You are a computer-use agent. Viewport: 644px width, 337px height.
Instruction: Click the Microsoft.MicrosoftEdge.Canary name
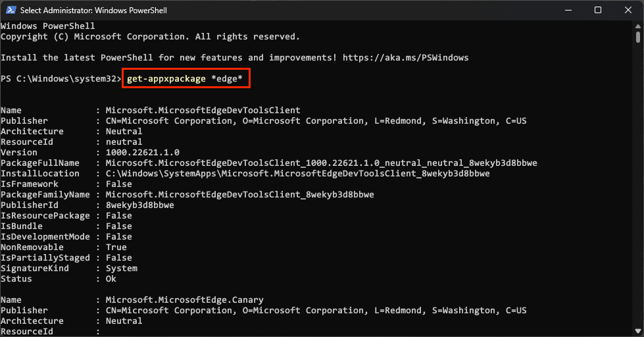184,300
